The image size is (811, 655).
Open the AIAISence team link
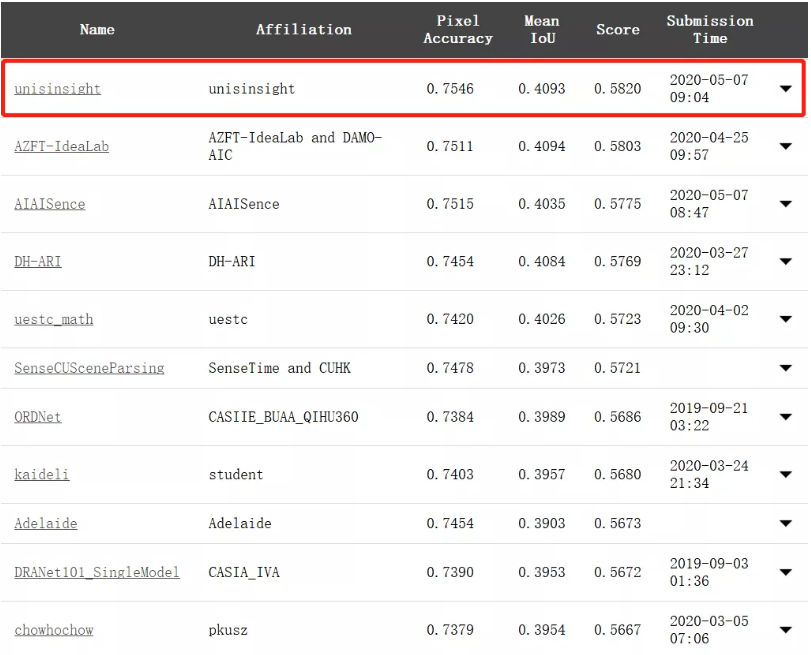pyautogui.click(x=50, y=204)
